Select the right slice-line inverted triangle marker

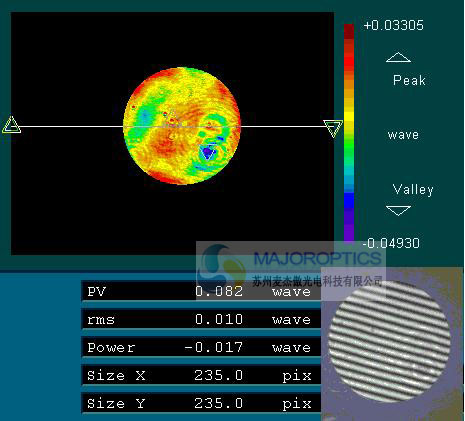(x=333, y=129)
